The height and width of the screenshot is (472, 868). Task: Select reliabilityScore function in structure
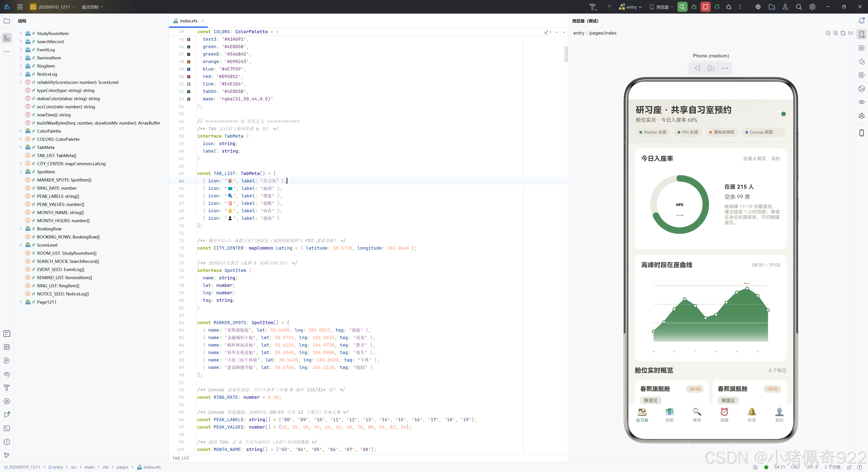(x=78, y=82)
